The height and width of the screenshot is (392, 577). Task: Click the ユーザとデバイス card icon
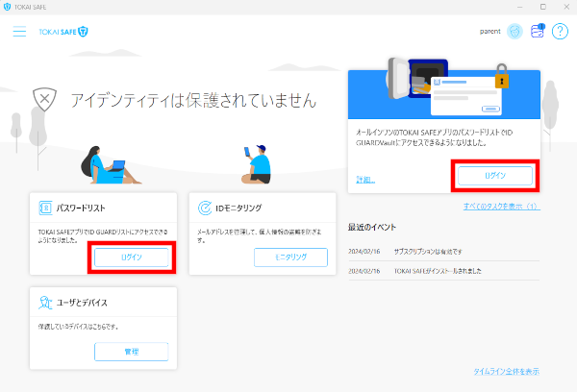pyautogui.click(x=45, y=303)
